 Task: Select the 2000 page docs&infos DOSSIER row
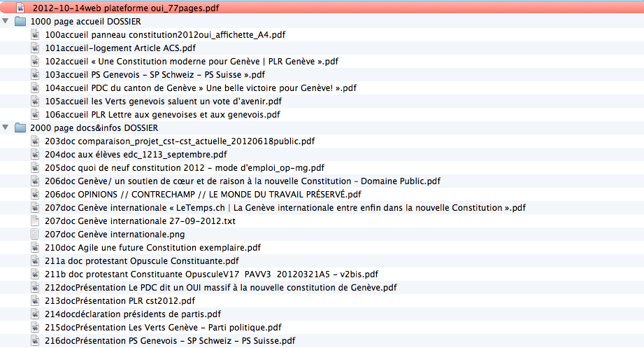pos(322,128)
